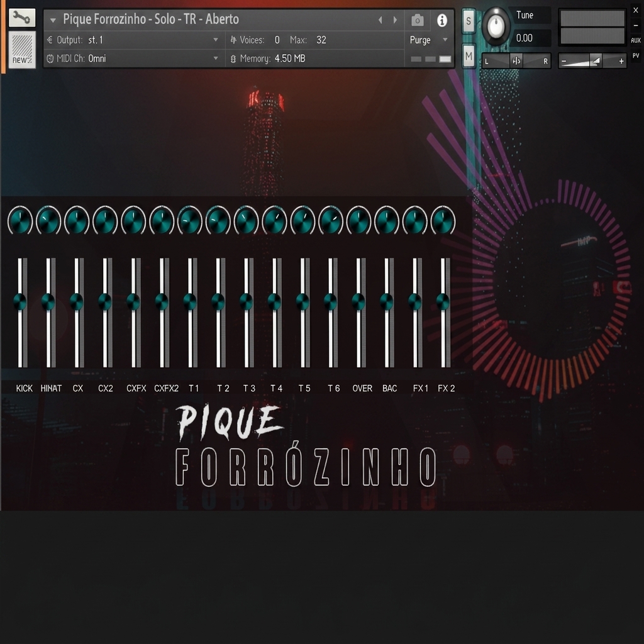Click the knob above the CXFX fader

click(x=133, y=220)
